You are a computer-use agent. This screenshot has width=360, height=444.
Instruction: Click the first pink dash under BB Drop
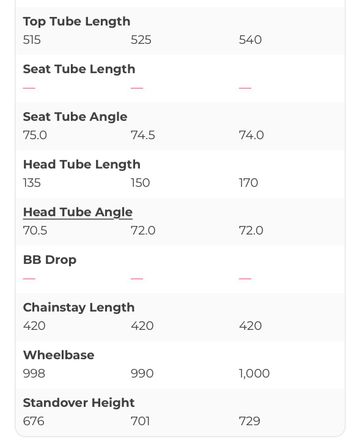[x=29, y=279]
